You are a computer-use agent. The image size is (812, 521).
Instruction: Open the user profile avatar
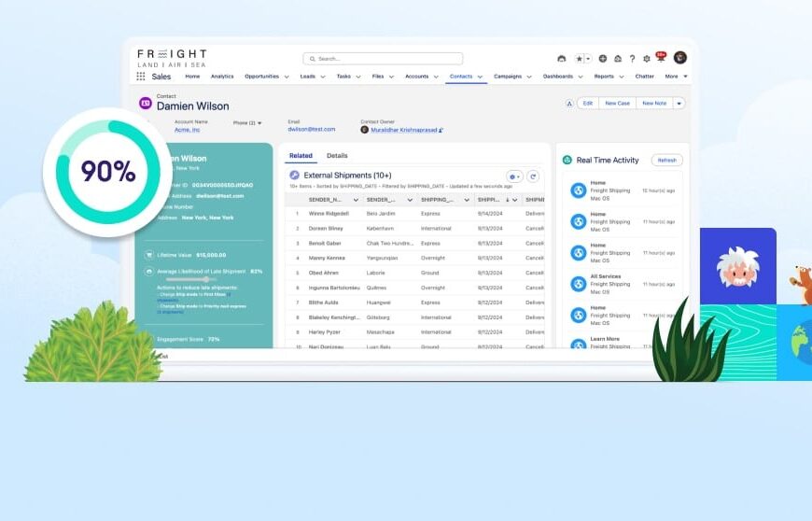click(680, 58)
